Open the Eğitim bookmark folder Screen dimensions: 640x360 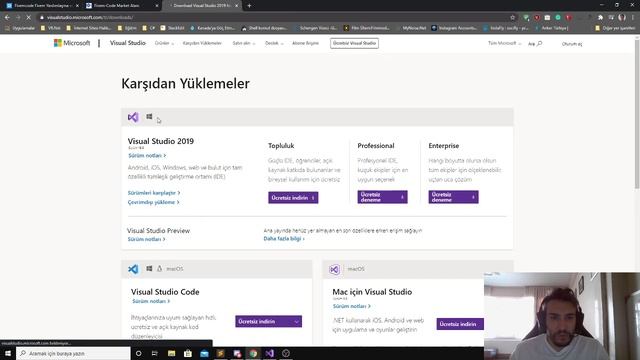pyautogui.click(x=127, y=28)
